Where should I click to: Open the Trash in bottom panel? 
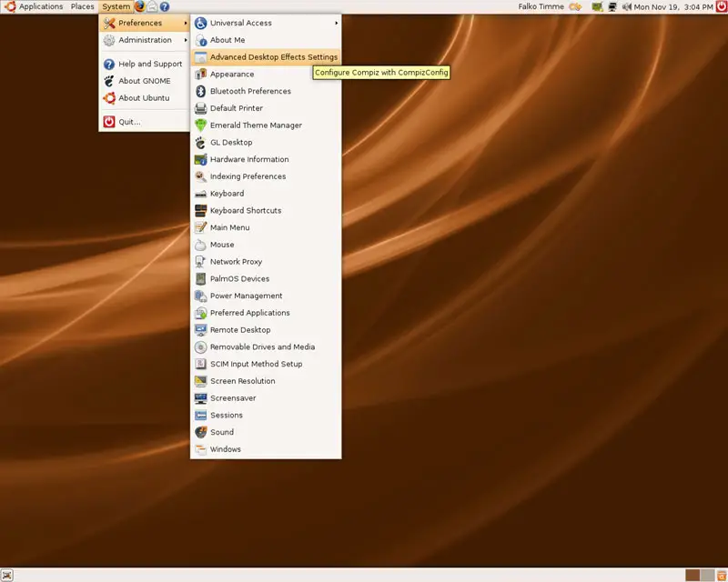tap(722, 576)
